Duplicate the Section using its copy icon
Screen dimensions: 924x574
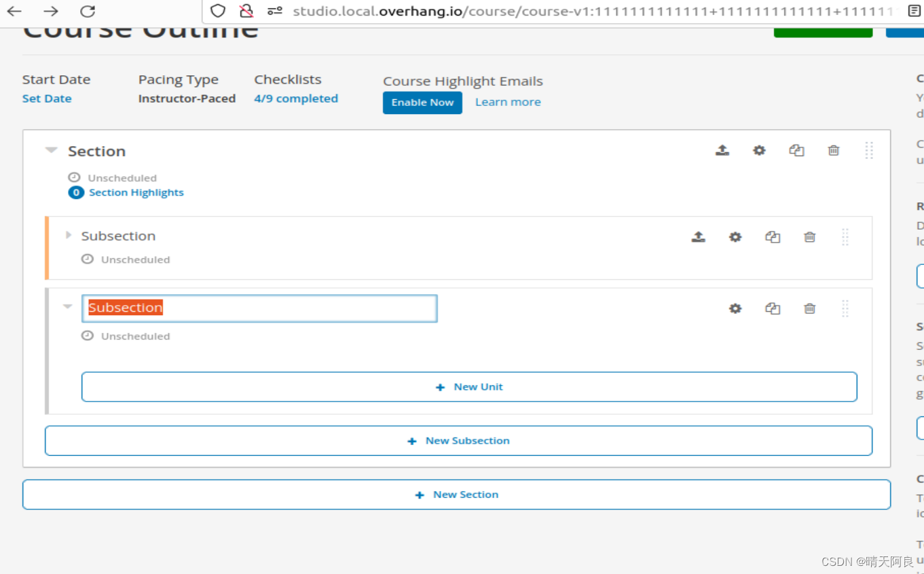click(796, 150)
